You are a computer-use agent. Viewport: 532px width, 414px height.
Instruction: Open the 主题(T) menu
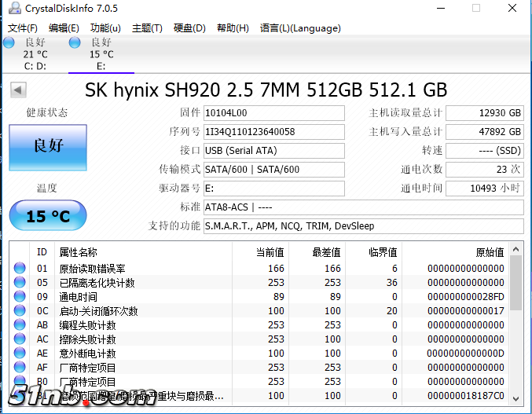click(147, 28)
